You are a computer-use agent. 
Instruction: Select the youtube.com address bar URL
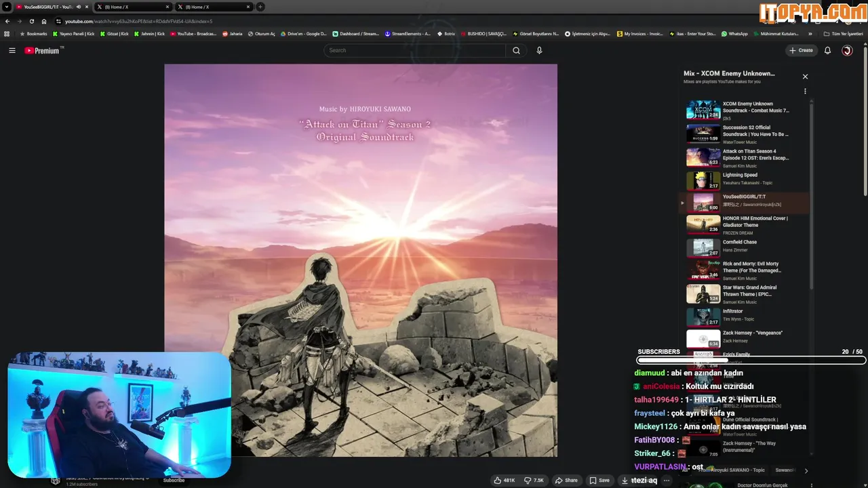tap(138, 21)
